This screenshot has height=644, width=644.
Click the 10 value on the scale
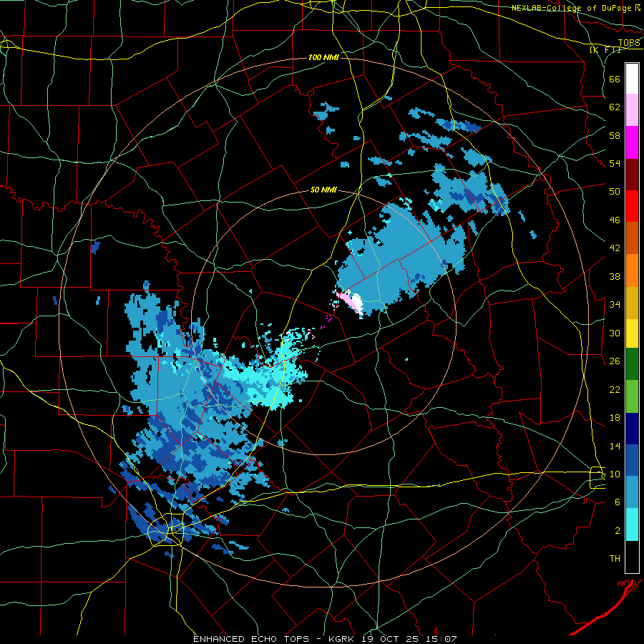(615, 474)
